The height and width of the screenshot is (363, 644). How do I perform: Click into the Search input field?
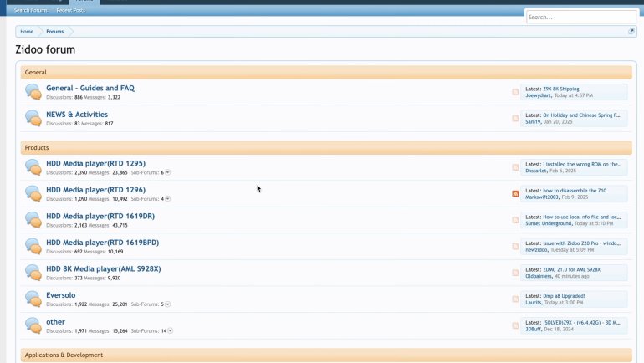coord(581,17)
